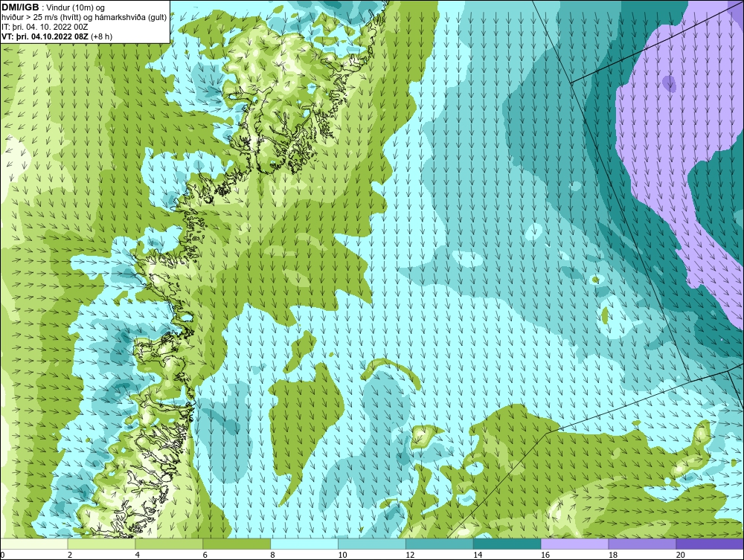Select the 10–12 m/s turquoise swatch
This screenshot has height=560, width=744.
point(372,544)
